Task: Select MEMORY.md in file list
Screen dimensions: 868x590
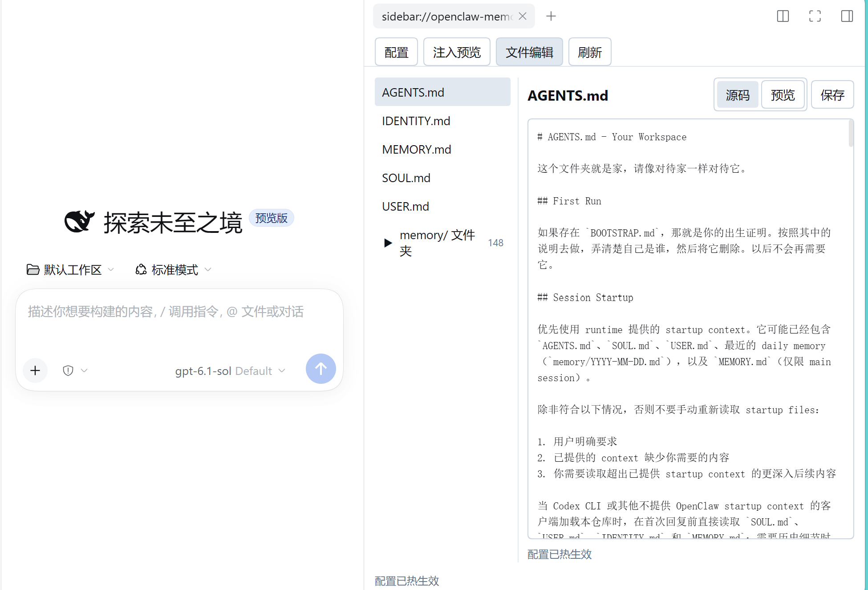Action: pyautogui.click(x=442, y=149)
